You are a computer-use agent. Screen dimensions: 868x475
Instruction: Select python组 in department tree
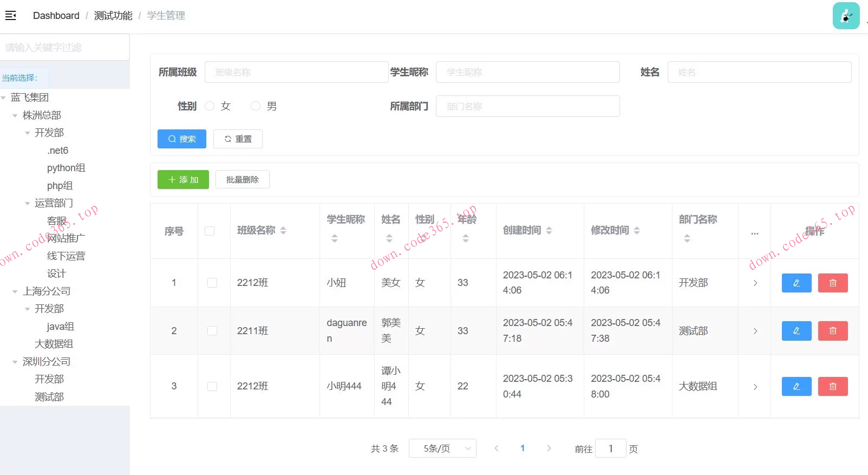pos(66,168)
